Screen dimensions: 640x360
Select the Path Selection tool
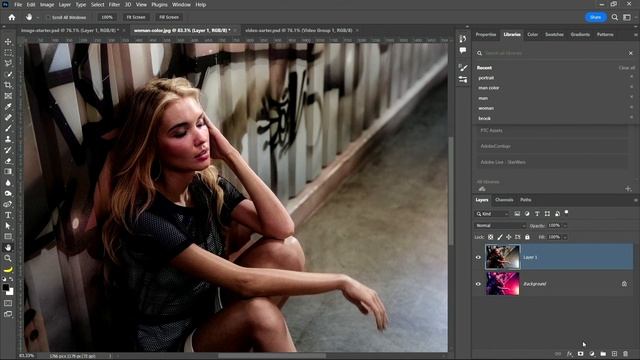(8, 226)
